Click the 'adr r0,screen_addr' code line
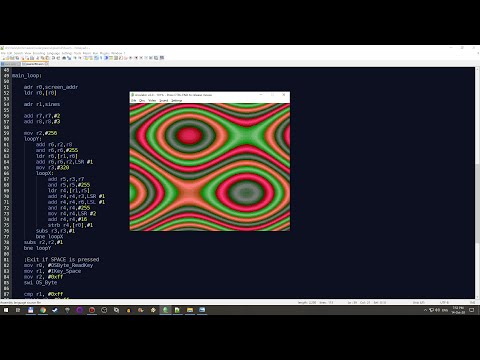The width and height of the screenshot is (480, 360). pos(51,87)
